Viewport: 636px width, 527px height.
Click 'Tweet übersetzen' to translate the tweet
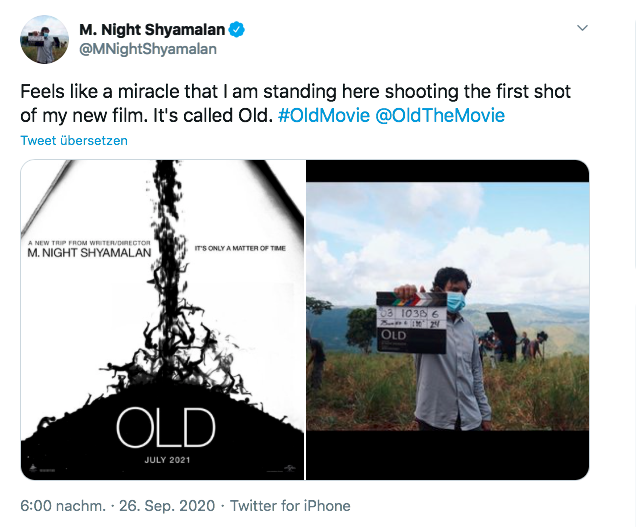pos(74,140)
